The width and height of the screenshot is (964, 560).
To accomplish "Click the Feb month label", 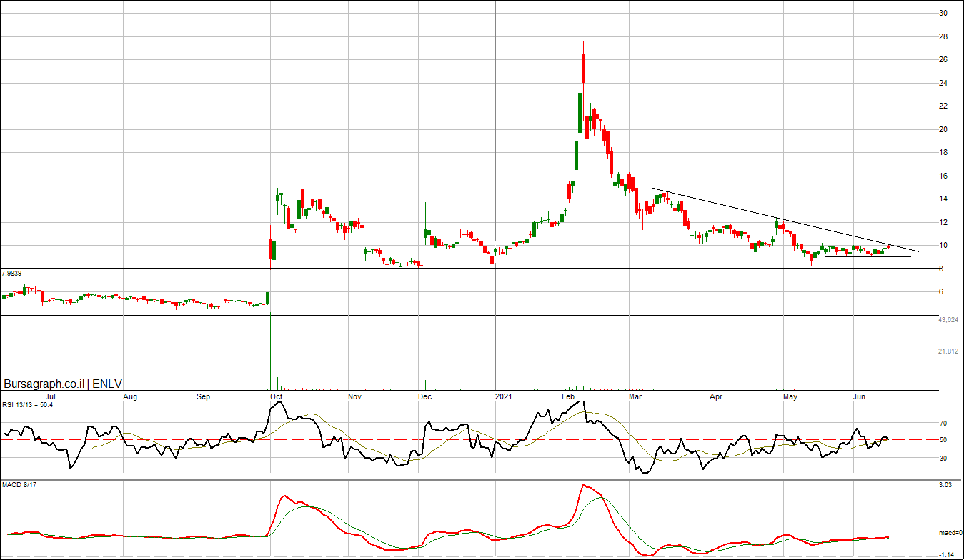I will pyautogui.click(x=569, y=396).
